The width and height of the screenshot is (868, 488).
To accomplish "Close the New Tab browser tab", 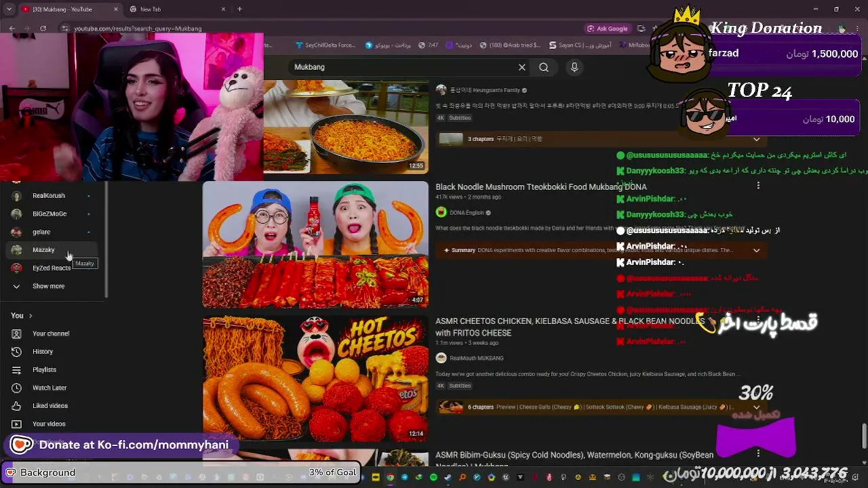I will click(223, 9).
